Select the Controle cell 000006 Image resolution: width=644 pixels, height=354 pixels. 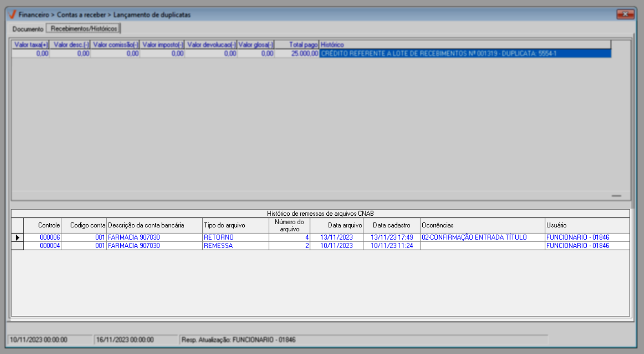[x=42, y=237]
